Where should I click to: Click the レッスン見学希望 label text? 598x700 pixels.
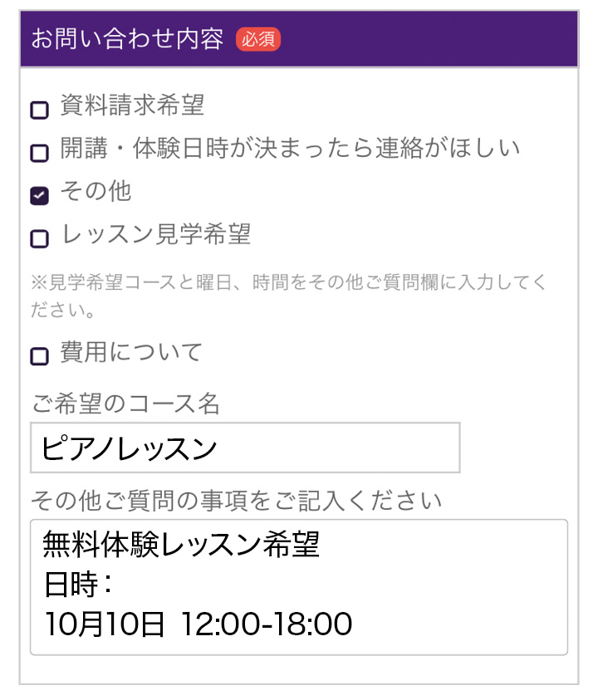click(156, 234)
